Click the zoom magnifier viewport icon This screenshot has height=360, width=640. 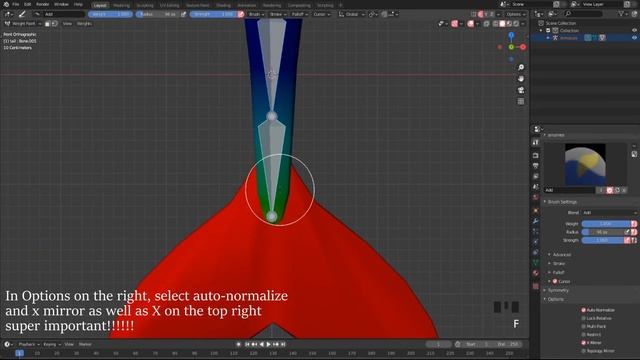click(521, 67)
